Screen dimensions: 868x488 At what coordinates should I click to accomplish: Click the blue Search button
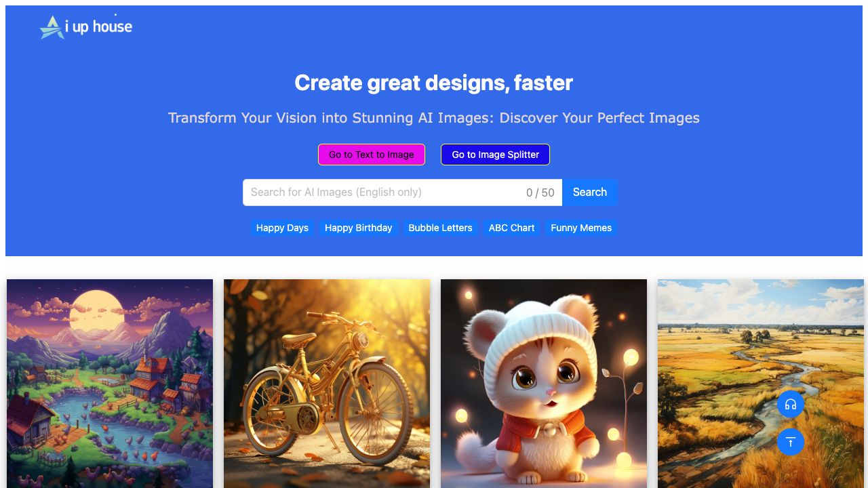(x=589, y=192)
